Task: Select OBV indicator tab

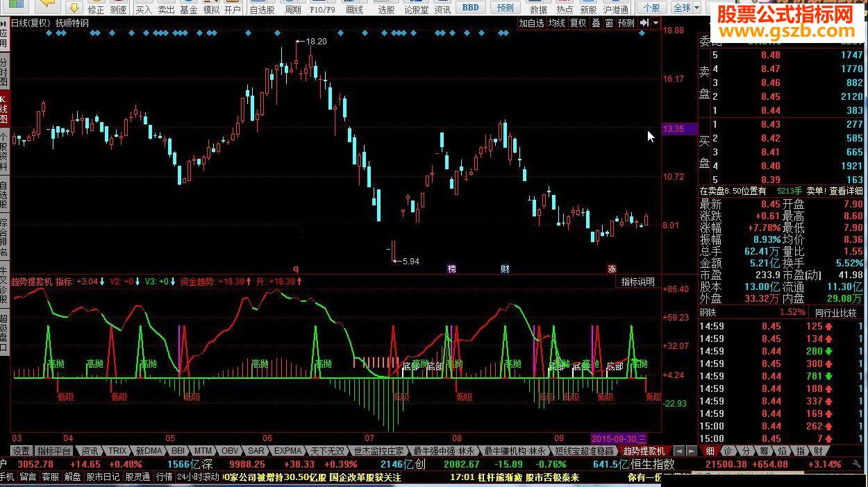Action: (231, 450)
